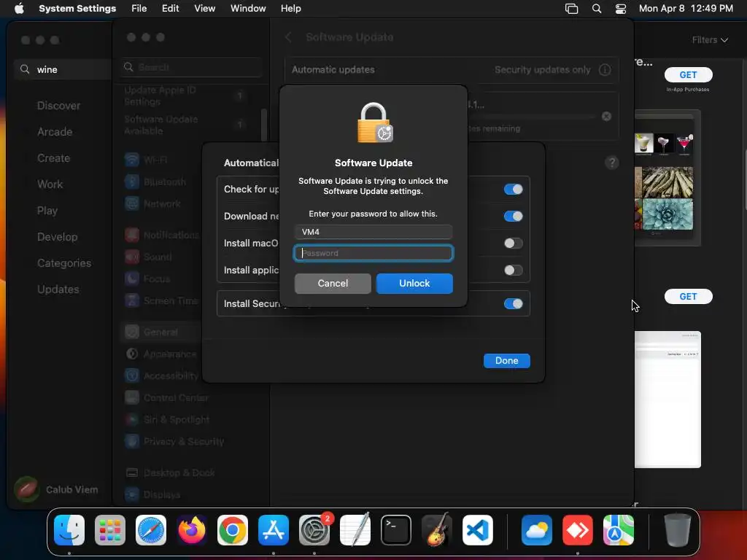Viewport: 747px width, 560px height.
Task: Click the cocktails and plants app screenshot thumbnail
Action: pyautogui.click(x=667, y=178)
